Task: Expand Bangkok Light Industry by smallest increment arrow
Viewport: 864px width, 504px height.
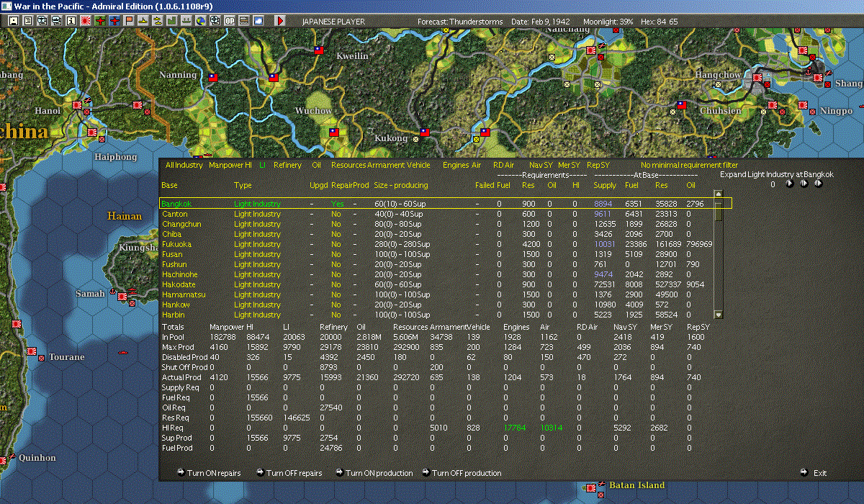Action: coord(789,184)
